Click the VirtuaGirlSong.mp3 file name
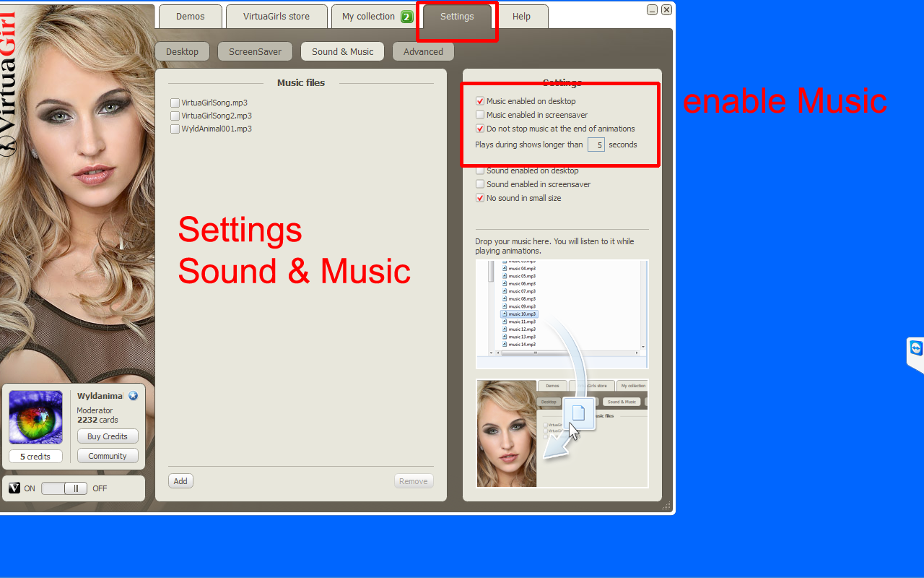Viewport: 924px width, 578px height. 214,103
